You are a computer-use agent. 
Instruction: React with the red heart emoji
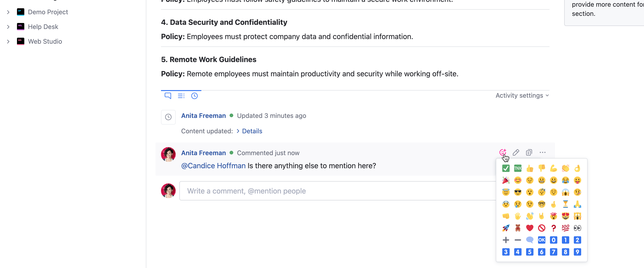tap(530, 228)
